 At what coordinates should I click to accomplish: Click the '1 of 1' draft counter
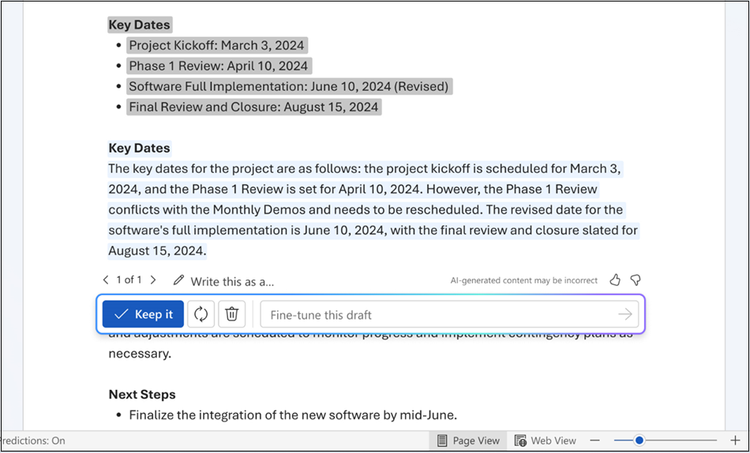click(x=129, y=280)
